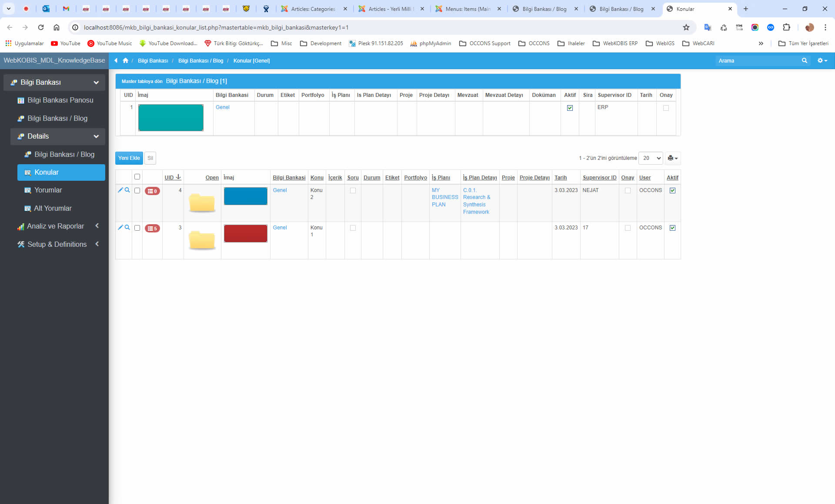This screenshot has width=835, height=504.
Task: Go to home via breadcrumb house icon
Action: pyautogui.click(x=125, y=60)
